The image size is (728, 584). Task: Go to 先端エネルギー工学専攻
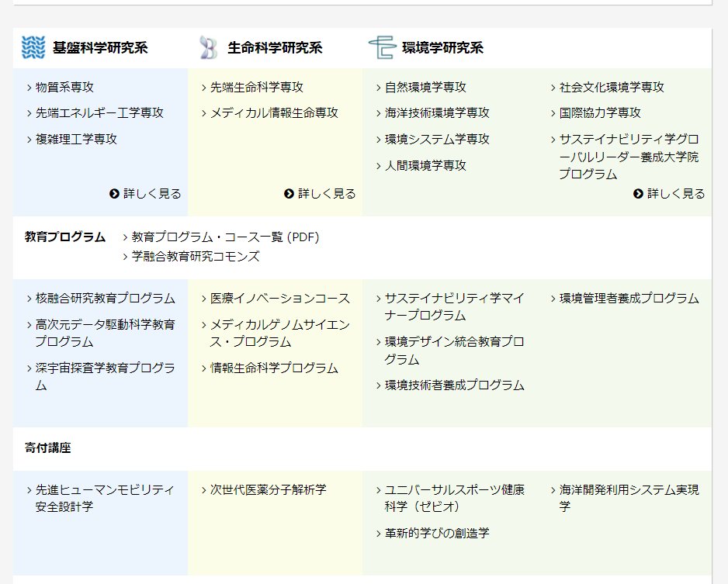pos(99,112)
